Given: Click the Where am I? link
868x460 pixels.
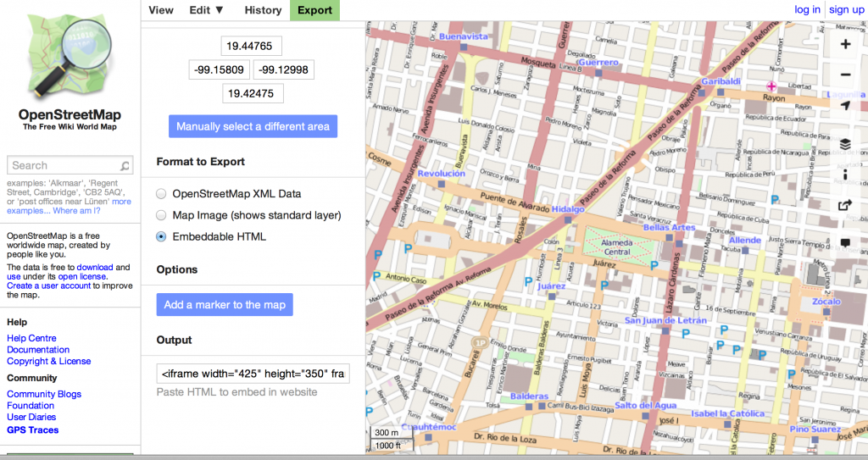Looking at the screenshot, I should [76, 211].
